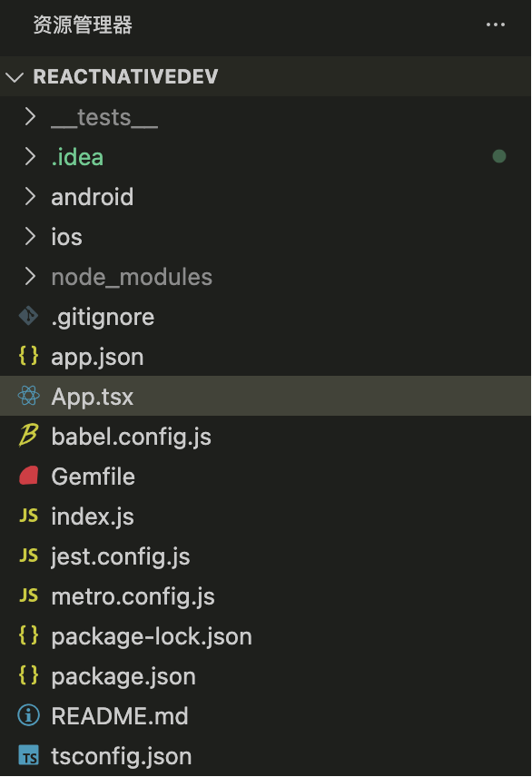The width and height of the screenshot is (532, 777).
Task: Open the explorer more actions ellipsis menu
Action: pyautogui.click(x=496, y=25)
